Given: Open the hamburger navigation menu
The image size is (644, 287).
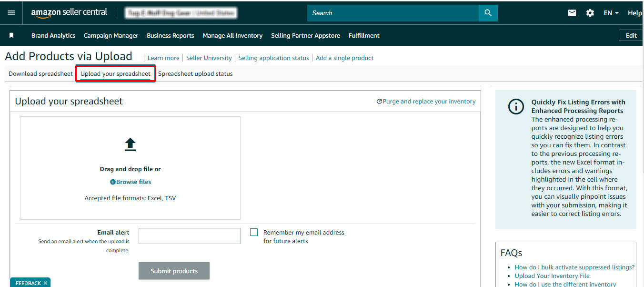Looking at the screenshot, I should click(11, 13).
